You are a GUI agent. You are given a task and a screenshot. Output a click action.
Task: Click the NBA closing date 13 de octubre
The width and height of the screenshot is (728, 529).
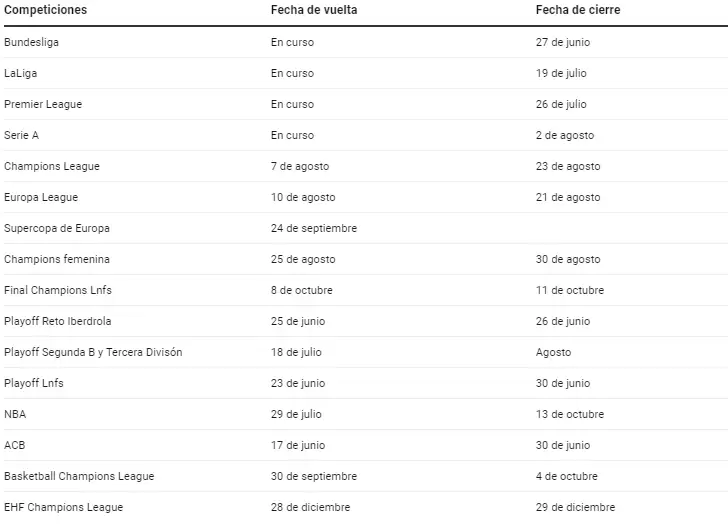click(570, 414)
